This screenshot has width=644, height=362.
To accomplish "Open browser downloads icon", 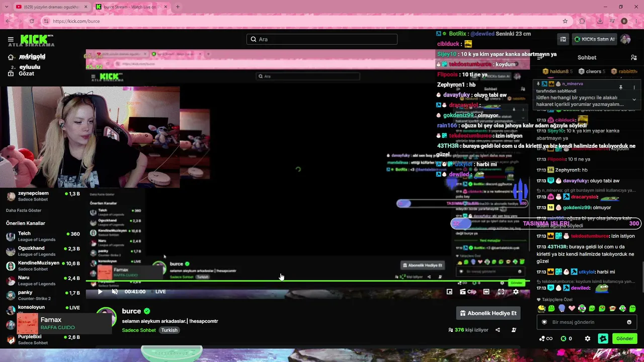I will [x=600, y=21].
